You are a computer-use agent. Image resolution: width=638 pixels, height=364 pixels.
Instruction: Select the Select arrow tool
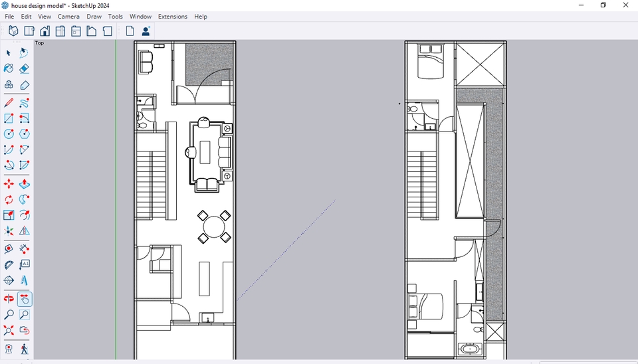point(9,53)
